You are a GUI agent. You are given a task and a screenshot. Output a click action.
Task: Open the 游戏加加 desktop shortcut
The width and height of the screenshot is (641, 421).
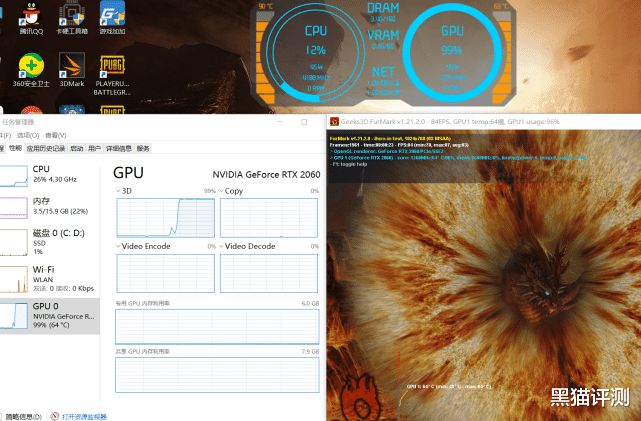(x=112, y=18)
